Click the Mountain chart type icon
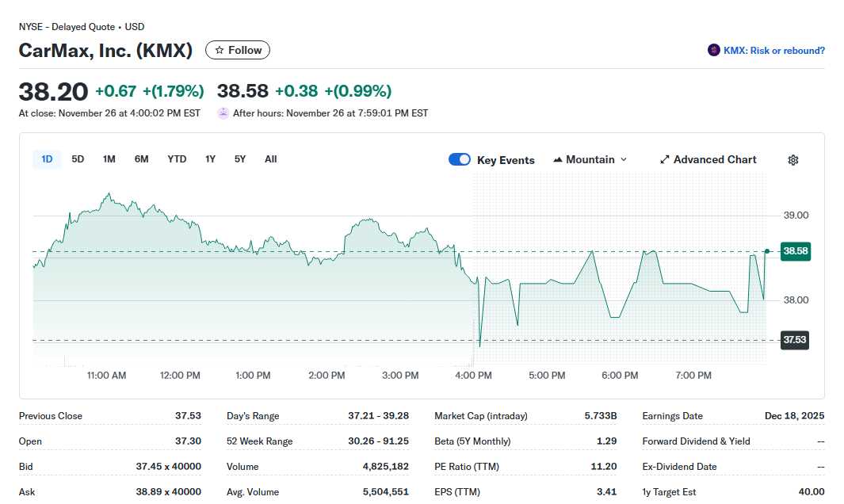The image size is (844, 504). click(558, 160)
